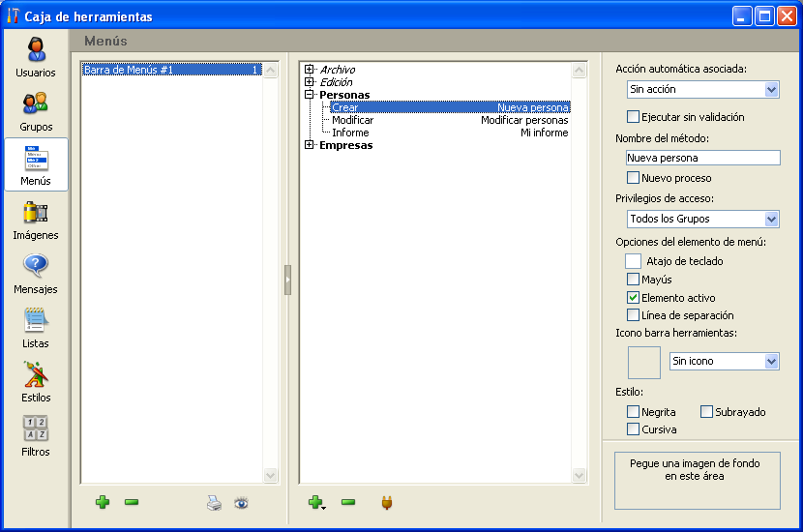
Task: Open Estilos in the sidebar
Action: tap(36, 381)
